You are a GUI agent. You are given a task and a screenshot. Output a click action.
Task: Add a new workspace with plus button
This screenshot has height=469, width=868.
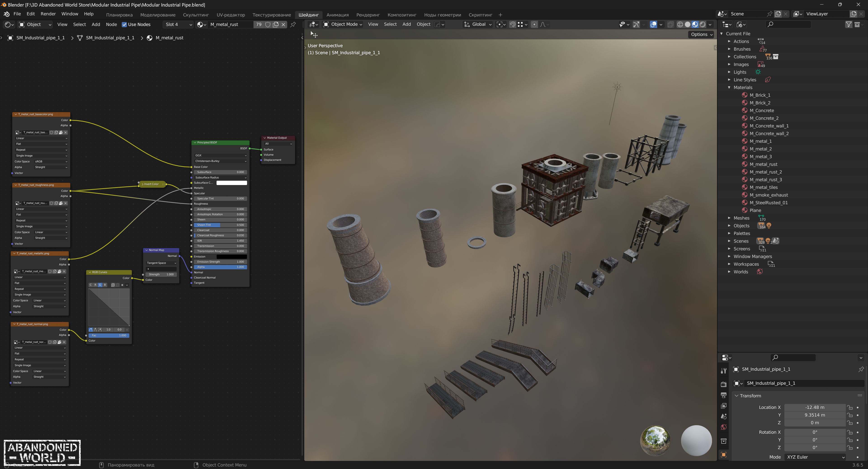pyautogui.click(x=500, y=15)
